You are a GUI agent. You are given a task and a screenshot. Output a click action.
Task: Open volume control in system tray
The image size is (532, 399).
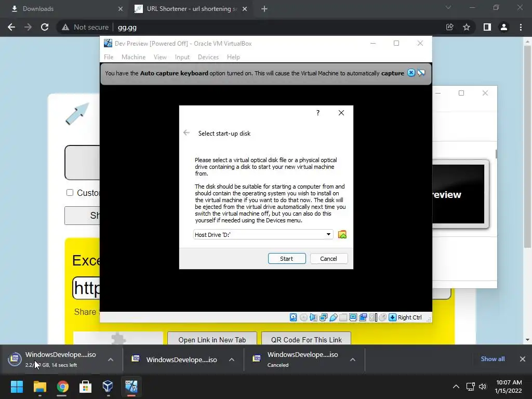pyautogui.click(x=483, y=387)
